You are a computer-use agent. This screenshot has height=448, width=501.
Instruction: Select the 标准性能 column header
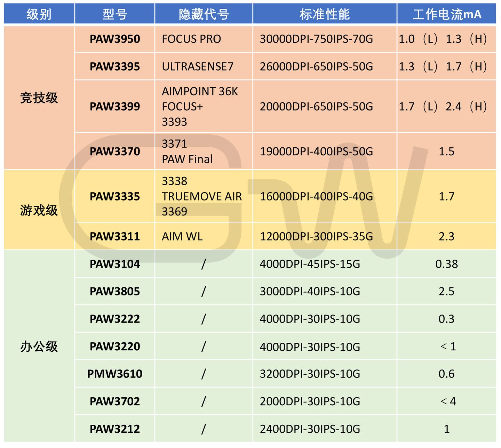click(x=325, y=14)
